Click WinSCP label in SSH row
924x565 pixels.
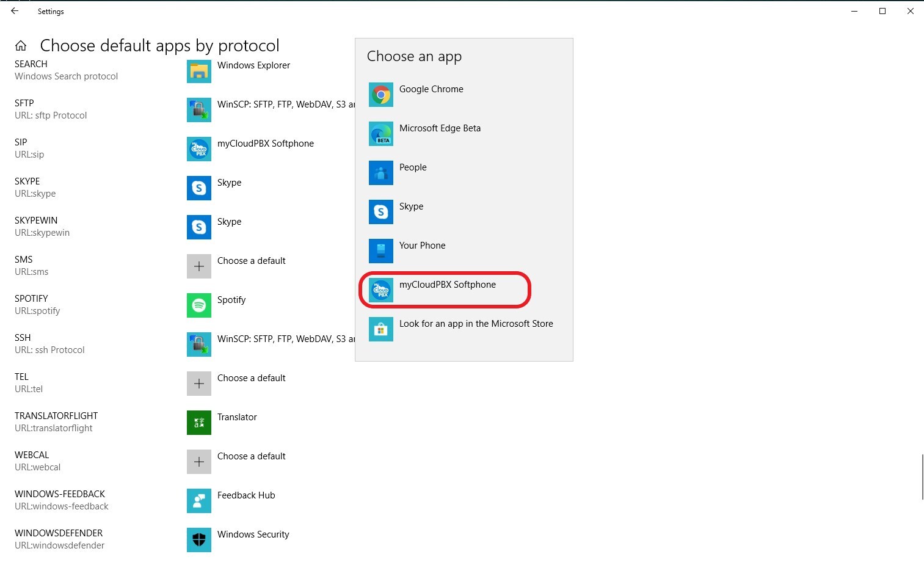click(286, 339)
